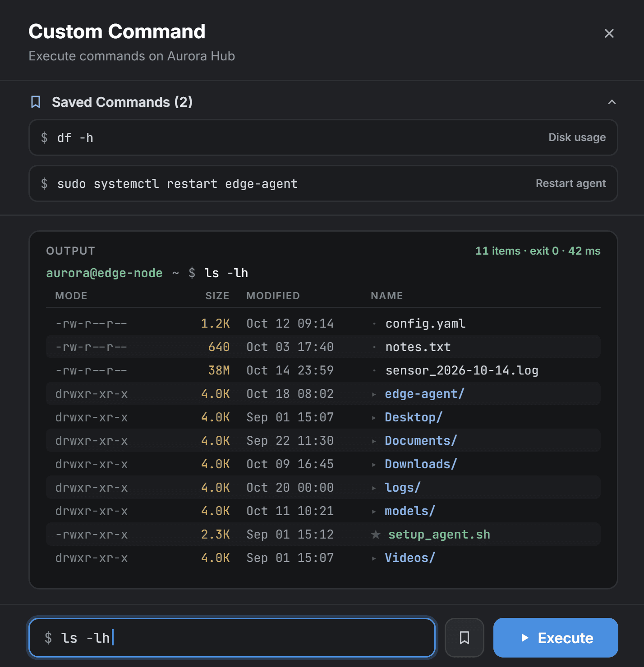Open the edge-agent/ directory
644x667 pixels.
click(424, 394)
